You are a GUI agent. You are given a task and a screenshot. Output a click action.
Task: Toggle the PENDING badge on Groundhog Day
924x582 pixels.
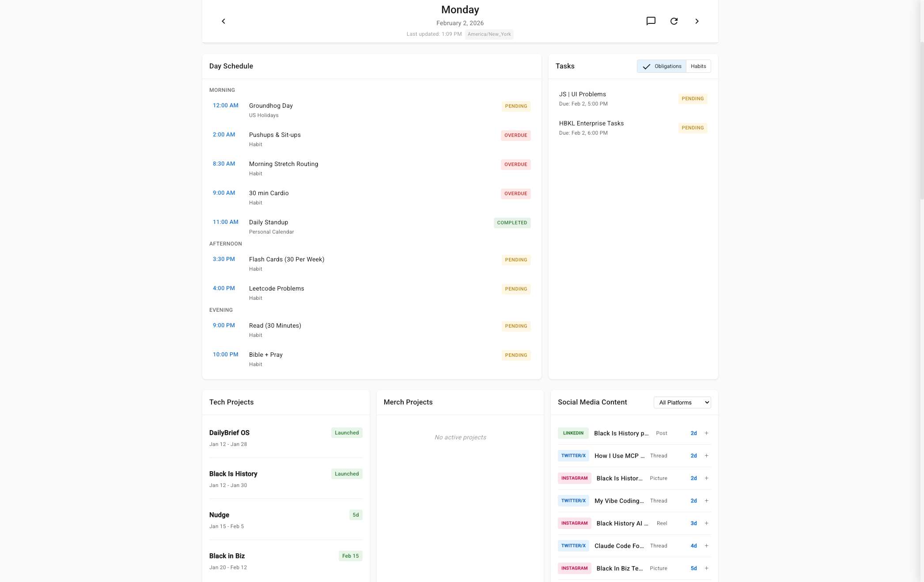(515, 106)
